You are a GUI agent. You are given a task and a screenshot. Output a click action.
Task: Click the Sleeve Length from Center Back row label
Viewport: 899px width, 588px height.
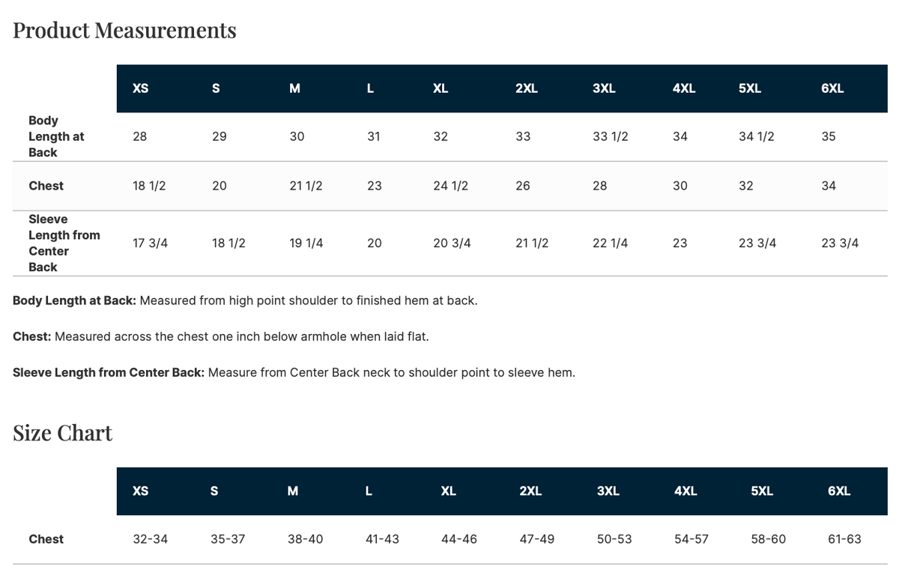click(x=64, y=243)
